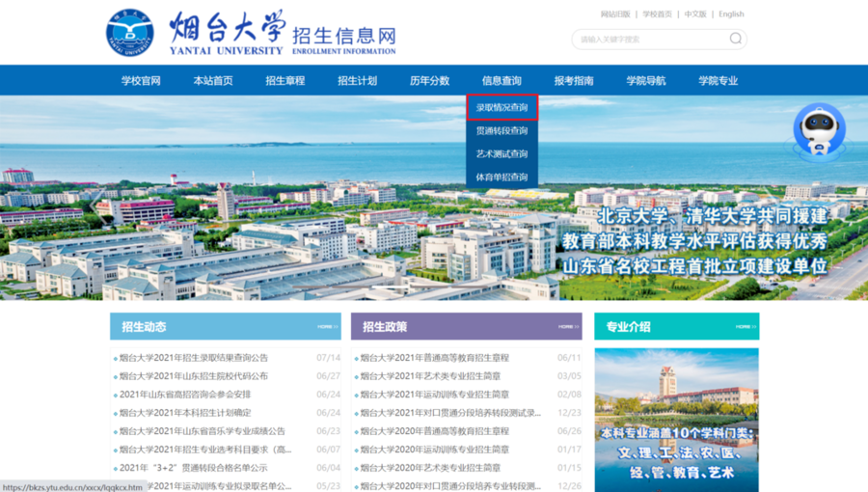Image resolution: width=868 pixels, height=492 pixels.
Task: Switch to the English version link
Action: click(x=731, y=14)
